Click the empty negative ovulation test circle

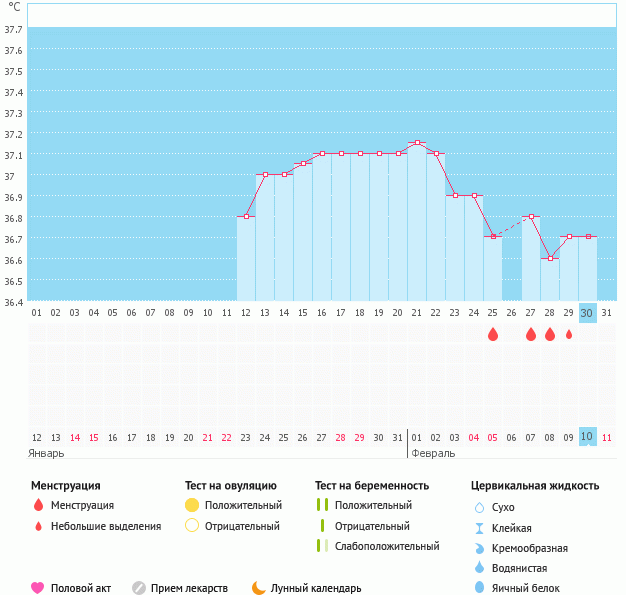192,526
